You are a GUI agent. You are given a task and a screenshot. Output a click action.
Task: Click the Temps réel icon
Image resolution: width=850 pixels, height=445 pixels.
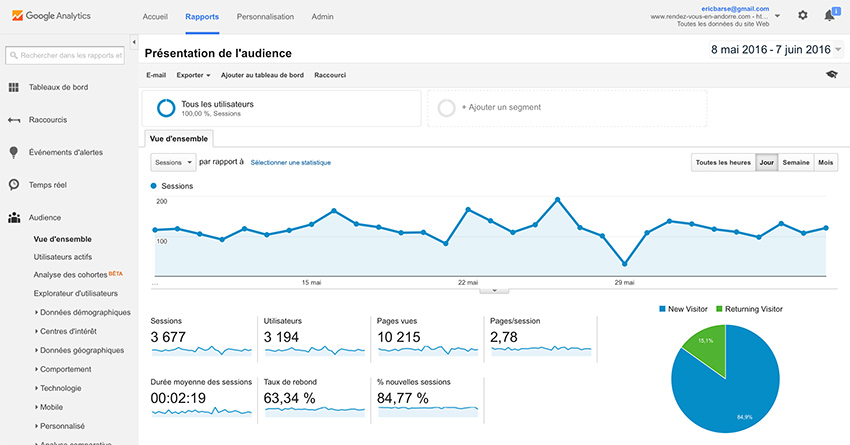[14, 185]
